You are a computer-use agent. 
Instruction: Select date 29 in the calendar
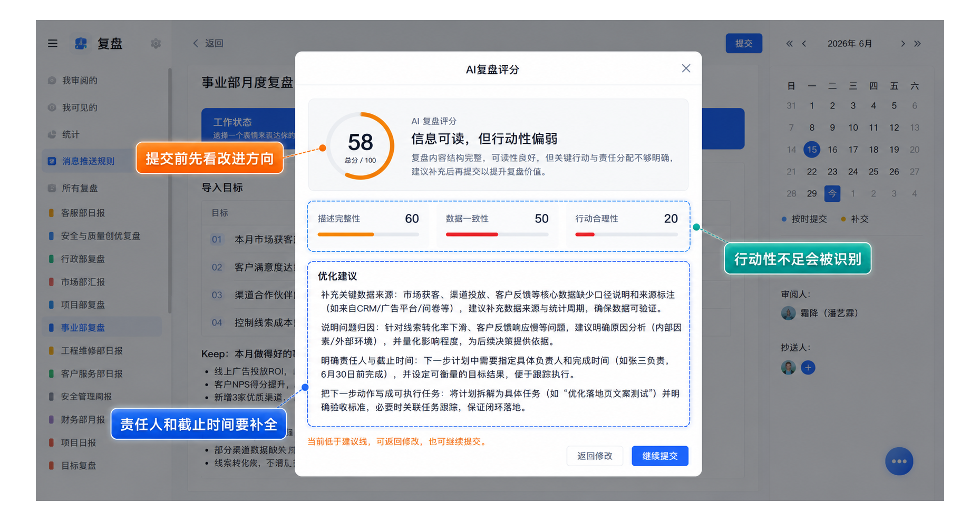pyautogui.click(x=812, y=193)
